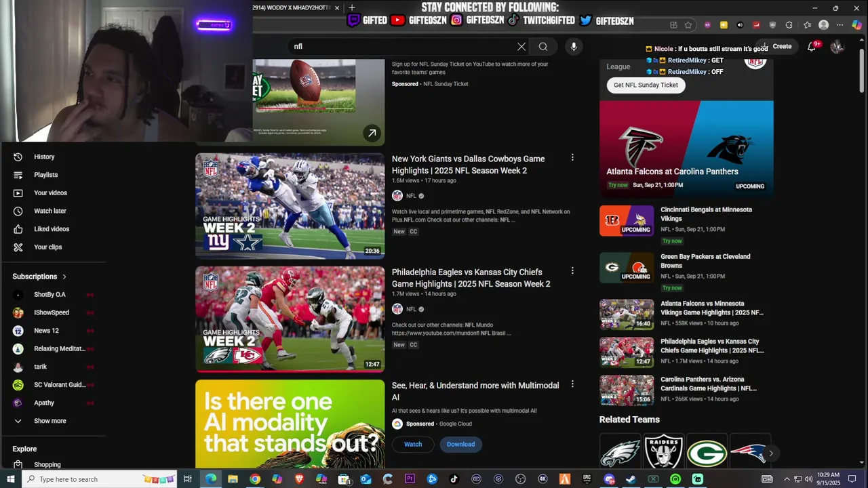
Task: Open Brave browser from the taskbar
Action: [300, 479]
